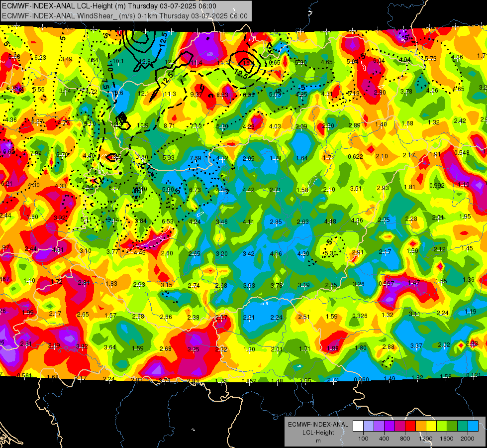Click the wind shear value 6.07
This screenshot has height=448, width=487.
[x=114, y=188]
